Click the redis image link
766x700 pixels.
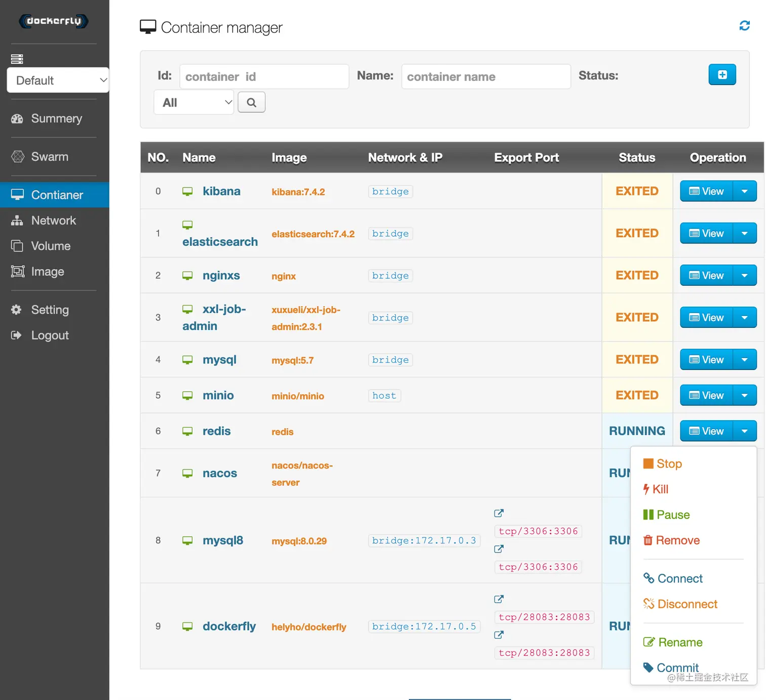tap(282, 431)
